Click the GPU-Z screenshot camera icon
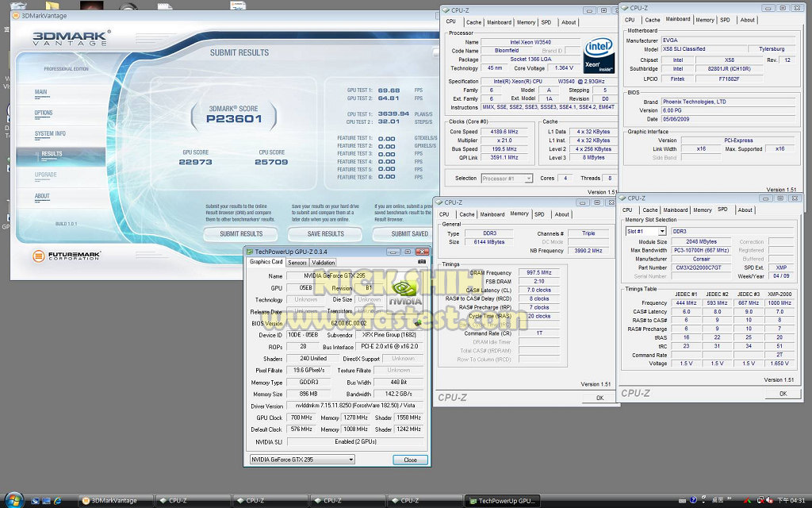The width and height of the screenshot is (812, 508). [422, 261]
